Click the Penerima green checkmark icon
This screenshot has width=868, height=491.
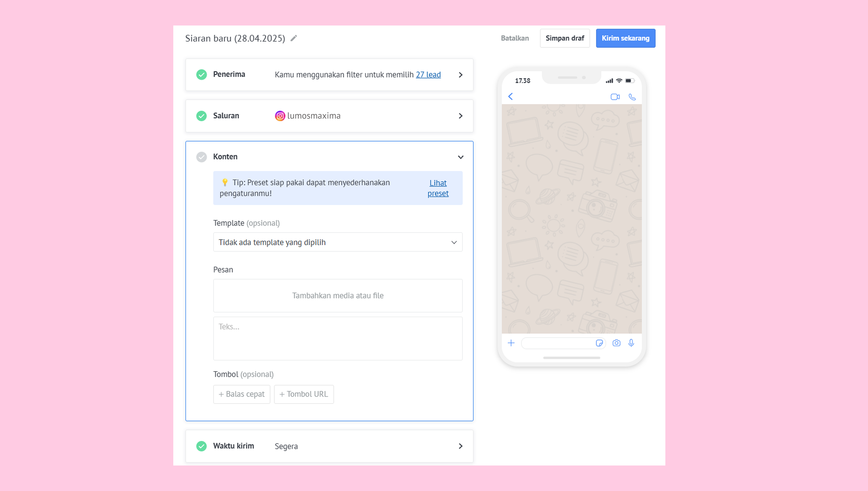click(x=201, y=75)
